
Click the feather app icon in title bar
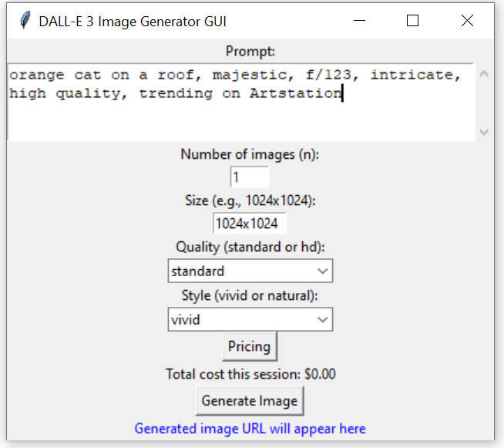pyautogui.click(x=25, y=20)
